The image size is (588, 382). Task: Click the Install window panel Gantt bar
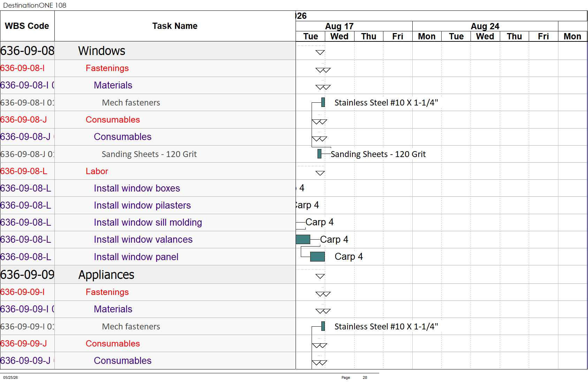[318, 257]
